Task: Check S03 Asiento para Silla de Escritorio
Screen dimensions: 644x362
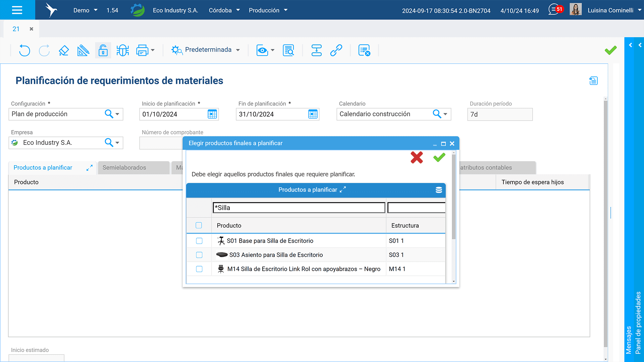Action: [x=199, y=255]
